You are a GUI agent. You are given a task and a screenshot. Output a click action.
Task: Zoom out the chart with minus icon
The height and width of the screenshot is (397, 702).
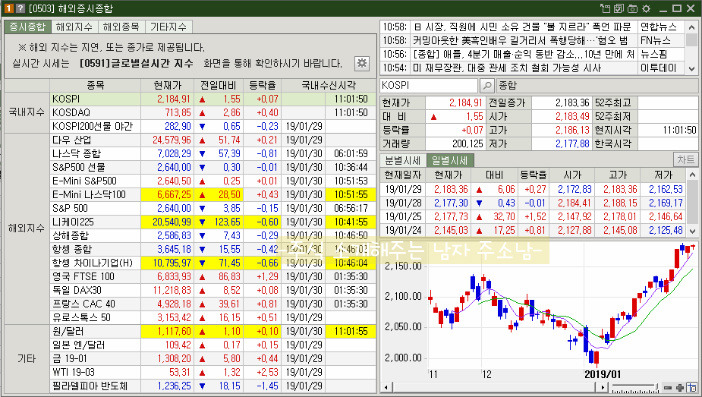[668, 388]
